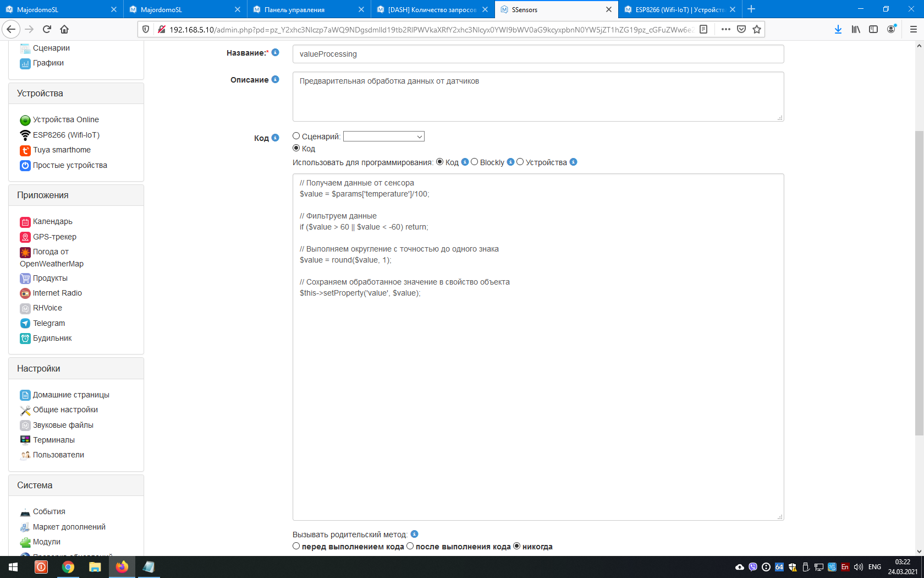Click the Firefox home icon
The height and width of the screenshot is (578, 924).
pos(64,29)
